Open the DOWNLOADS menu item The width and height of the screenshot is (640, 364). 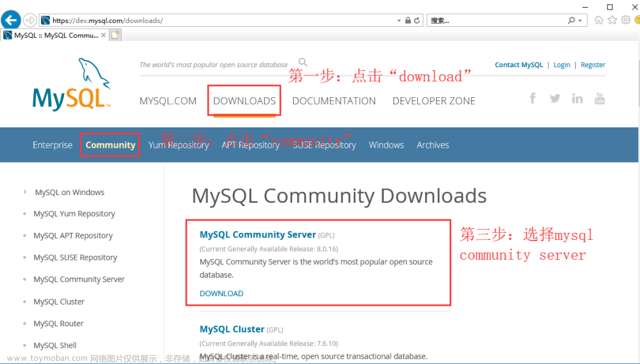tap(244, 101)
